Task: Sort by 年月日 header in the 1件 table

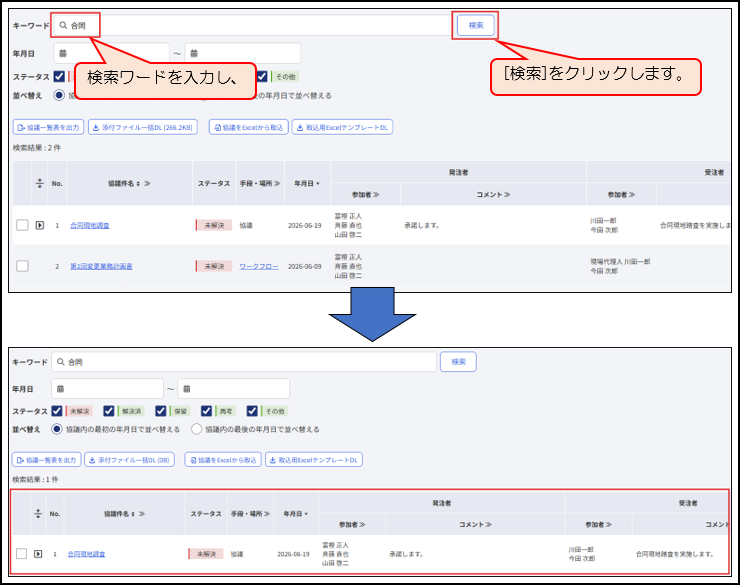Action: (295, 514)
